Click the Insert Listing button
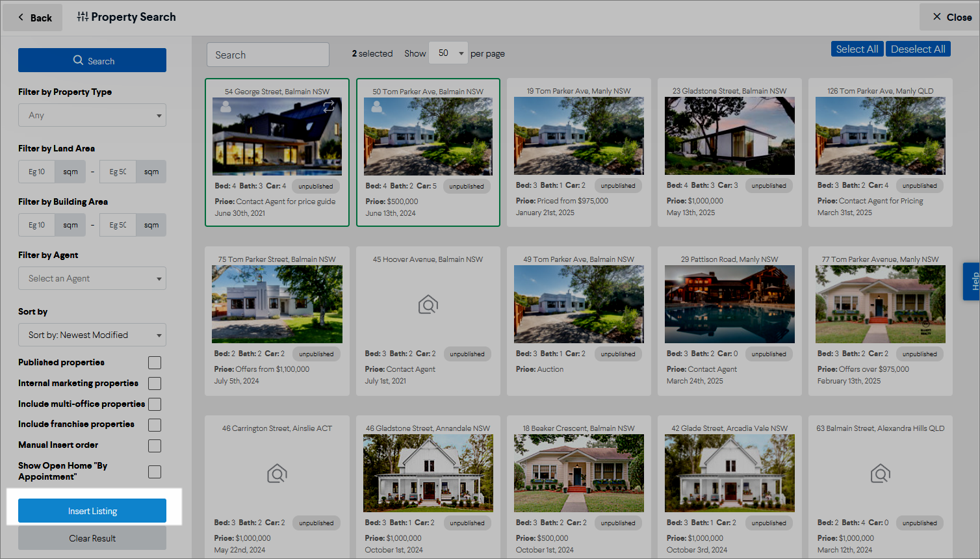The height and width of the screenshot is (559, 980). pos(92,511)
